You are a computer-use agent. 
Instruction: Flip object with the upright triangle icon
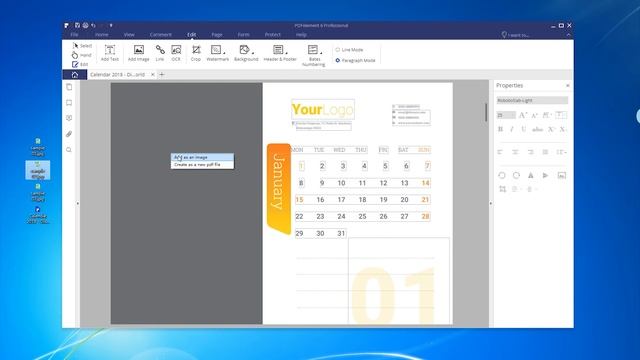(531, 176)
